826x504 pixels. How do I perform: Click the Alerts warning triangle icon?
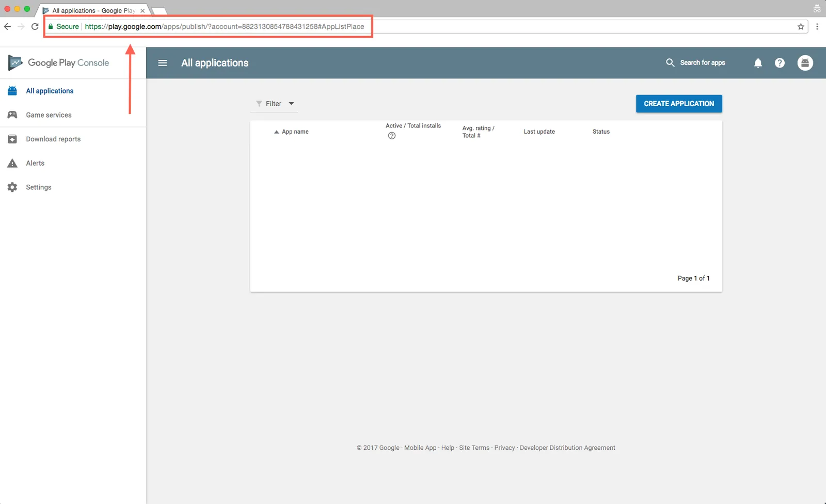pos(12,163)
